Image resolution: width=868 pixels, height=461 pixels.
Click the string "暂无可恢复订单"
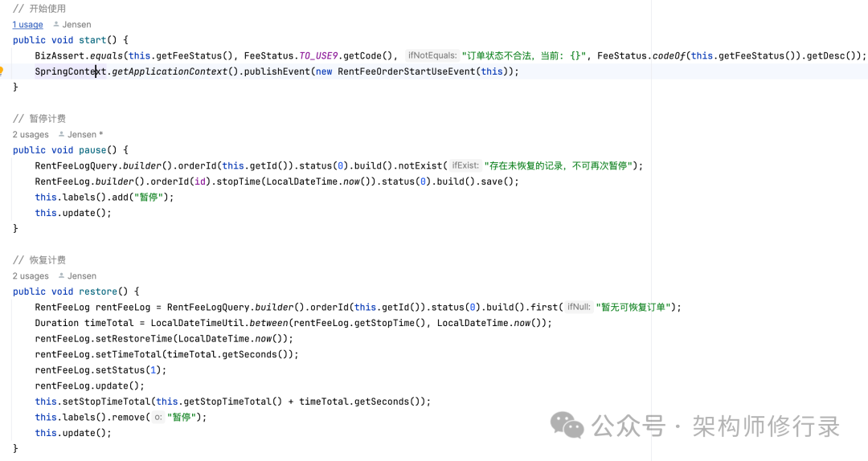pyautogui.click(x=633, y=307)
